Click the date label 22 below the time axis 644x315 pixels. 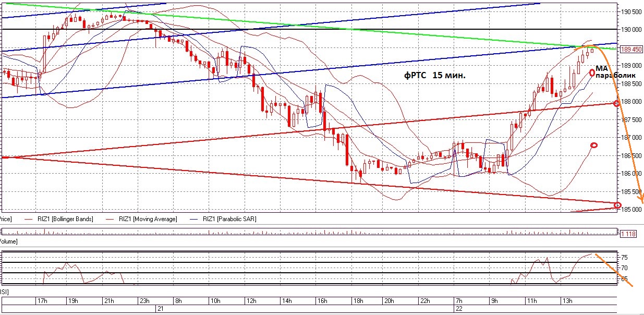tap(458, 309)
